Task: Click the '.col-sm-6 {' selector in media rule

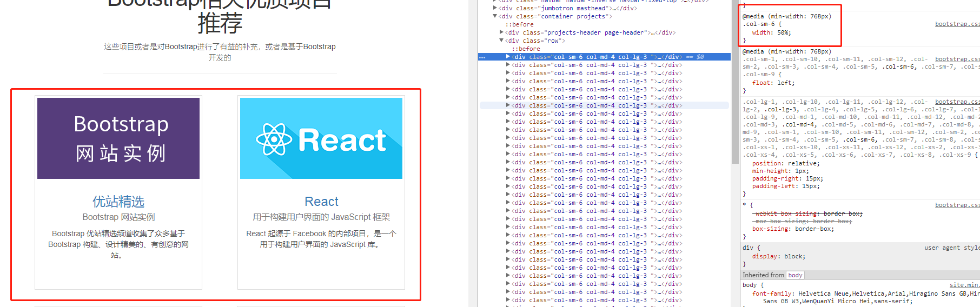Action: (x=762, y=24)
